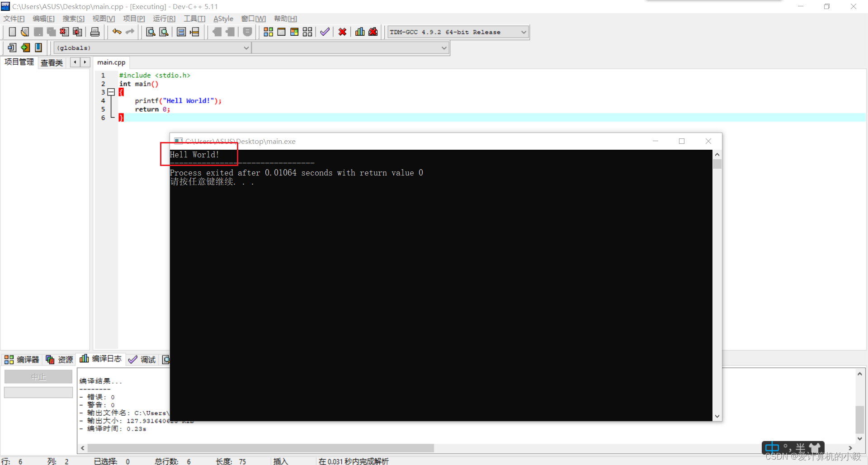Click the Save file toolbar icon
The width and height of the screenshot is (868, 465).
coord(38,32)
